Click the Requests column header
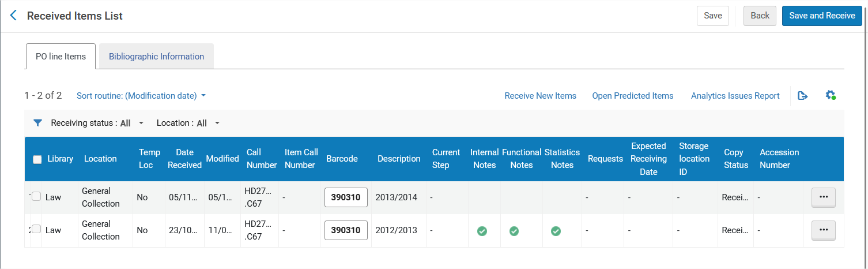The width and height of the screenshot is (868, 269). coord(605,159)
